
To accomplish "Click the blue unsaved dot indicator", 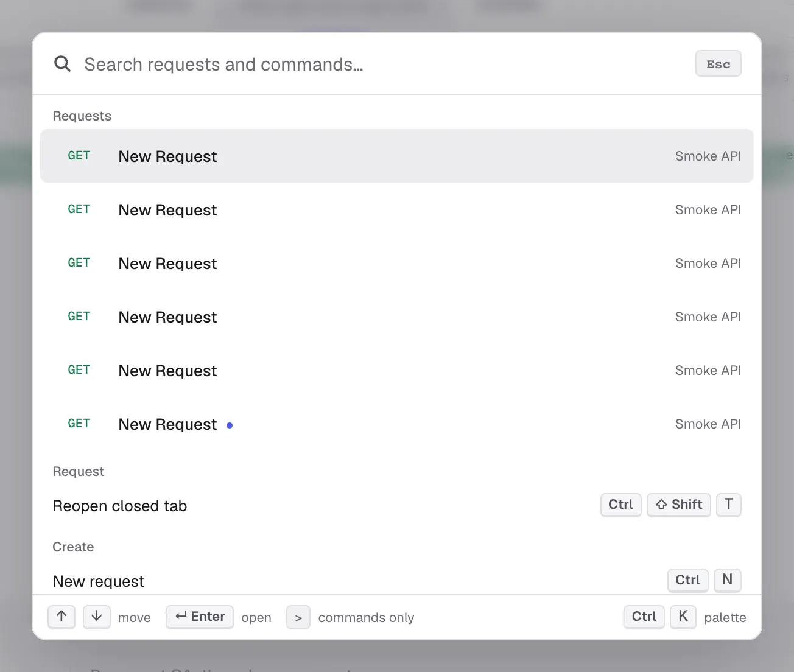I will [x=230, y=425].
